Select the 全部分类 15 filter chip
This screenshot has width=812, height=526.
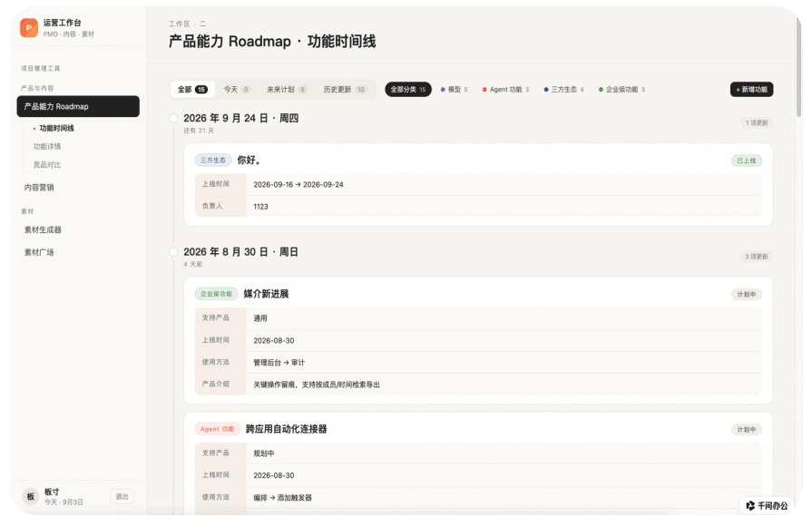coord(408,90)
